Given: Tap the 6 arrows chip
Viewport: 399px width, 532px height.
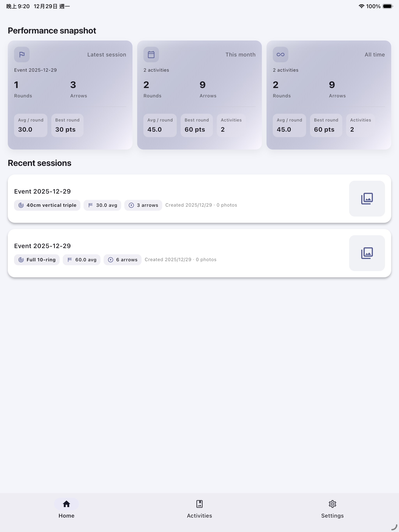Looking at the screenshot, I should pyautogui.click(x=123, y=260).
